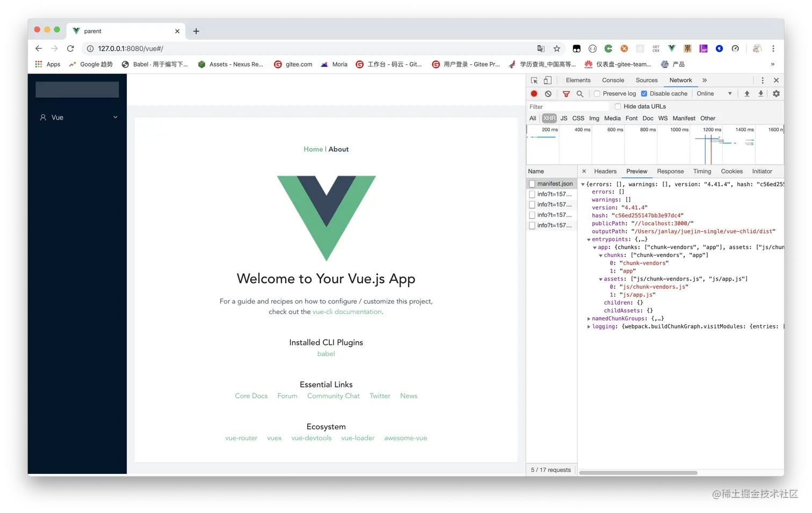The width and height of the screenshot is (812, 513).
Task: Switch to Console DevTools tab
Action: point(613,80)
